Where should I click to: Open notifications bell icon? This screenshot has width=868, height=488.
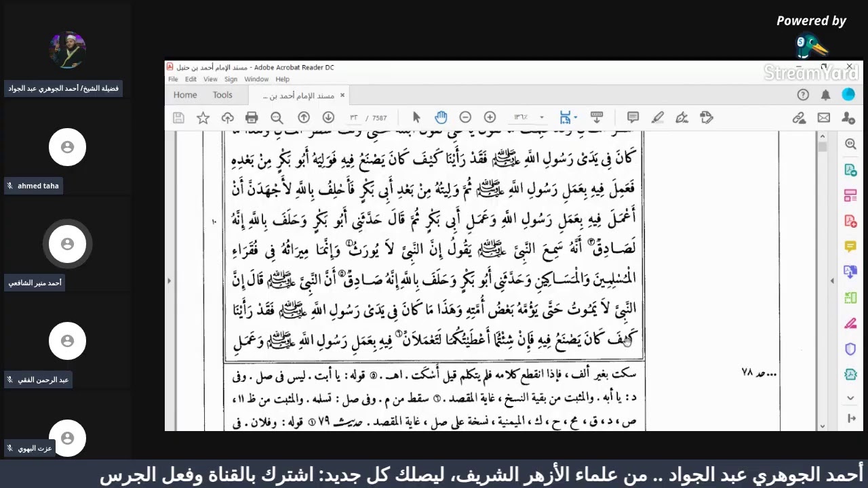click(x=825, y=95)
